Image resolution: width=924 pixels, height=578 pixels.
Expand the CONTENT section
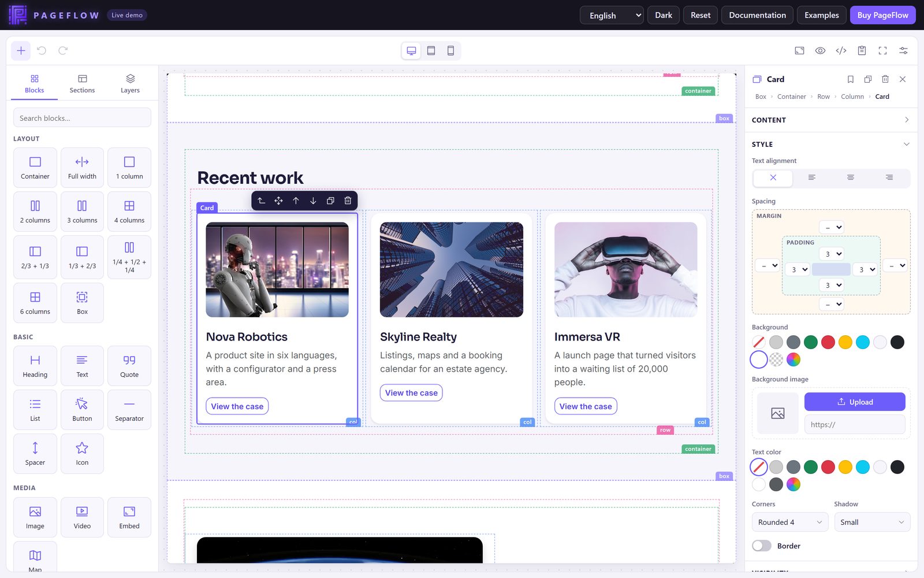pos(831,120)
